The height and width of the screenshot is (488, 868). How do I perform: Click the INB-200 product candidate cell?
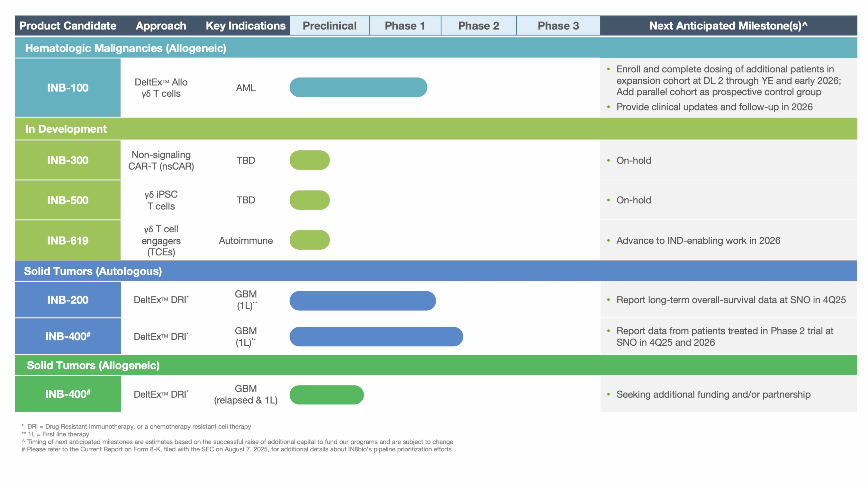(68, 299)
